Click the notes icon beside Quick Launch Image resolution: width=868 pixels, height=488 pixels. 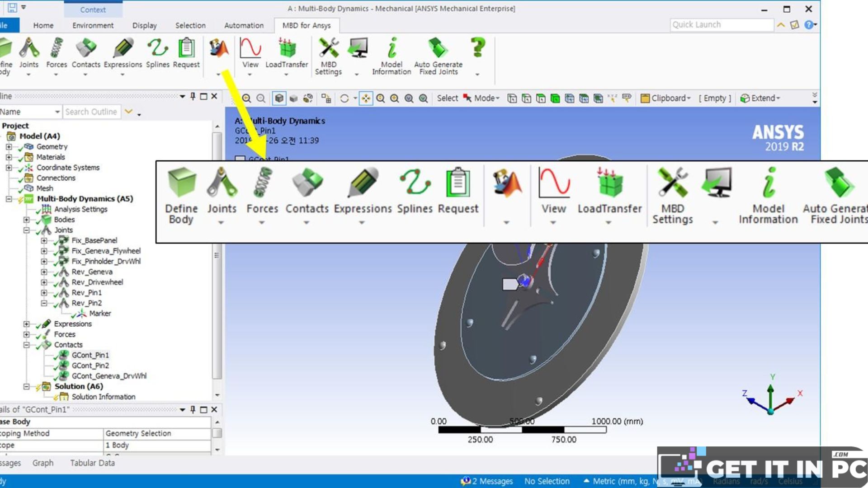point(794,25)
